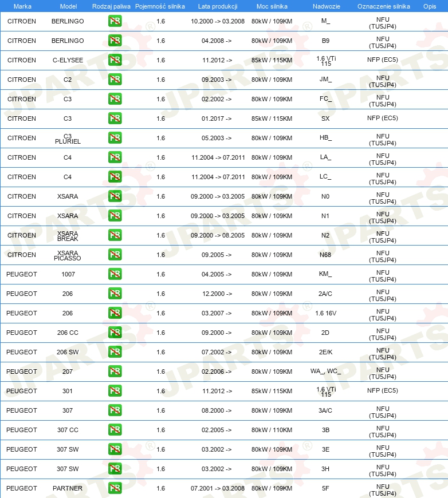448x498 pixels.
Task: Click the WA_, WC_ body cell
Action: click(325, 371)
